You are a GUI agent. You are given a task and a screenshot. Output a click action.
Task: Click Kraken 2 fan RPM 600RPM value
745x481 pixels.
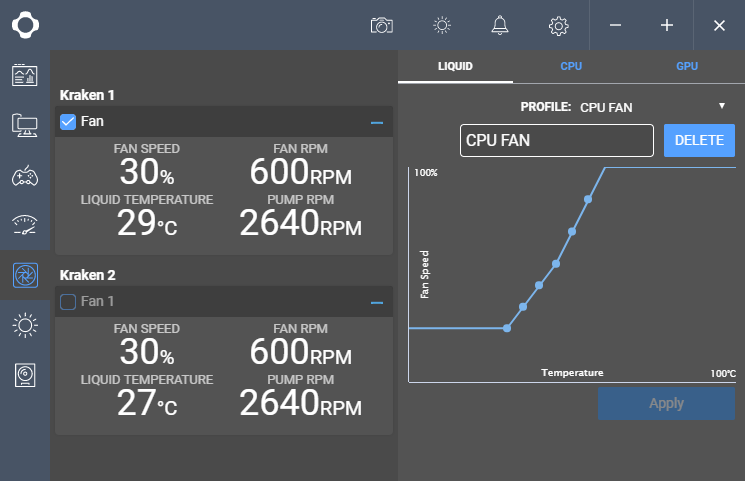pyautogui.click(x=301, y=352)
